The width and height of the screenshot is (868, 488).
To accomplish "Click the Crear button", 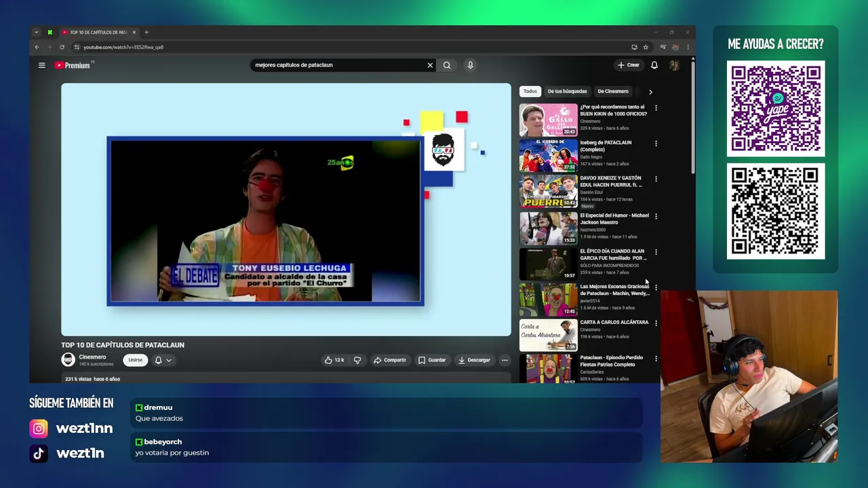I will (628, 65).
